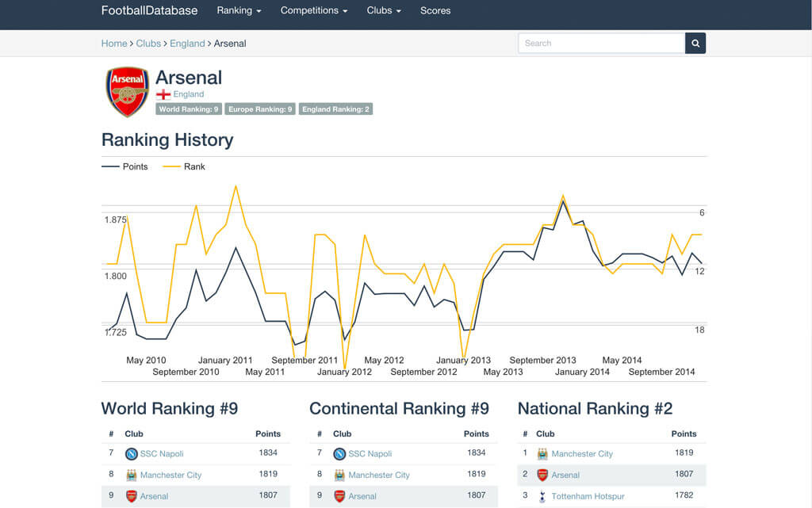
Task: Click SSC Napoli crest in World Ranking
Action: (132, 454)
